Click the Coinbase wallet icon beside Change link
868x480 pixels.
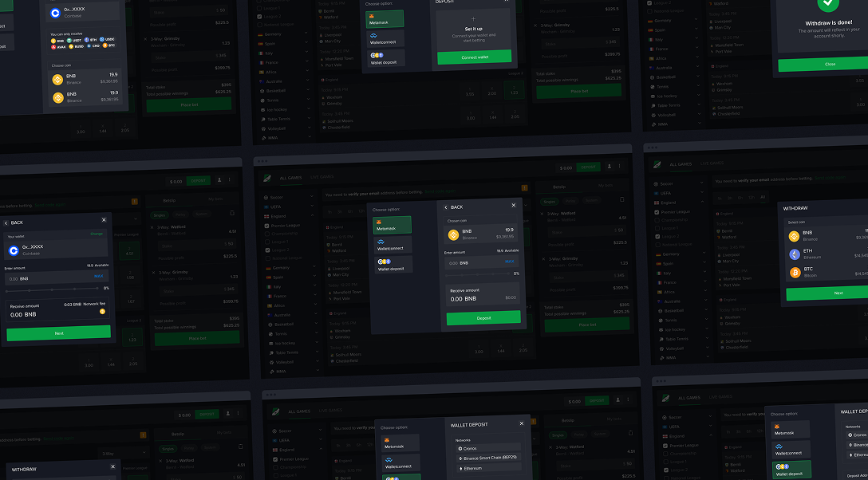(x=14, y=250)
